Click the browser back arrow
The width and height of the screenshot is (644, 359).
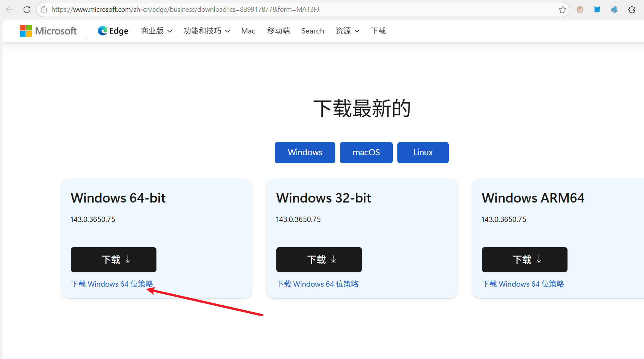10,10
